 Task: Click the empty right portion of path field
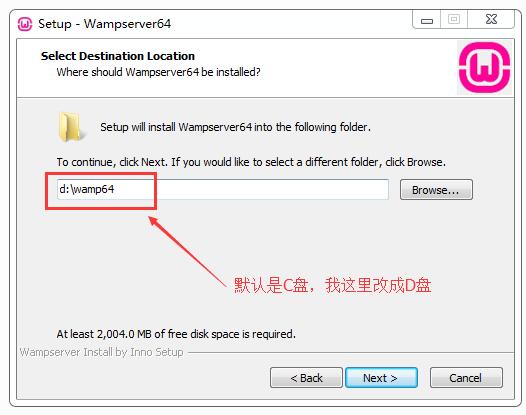272,190
